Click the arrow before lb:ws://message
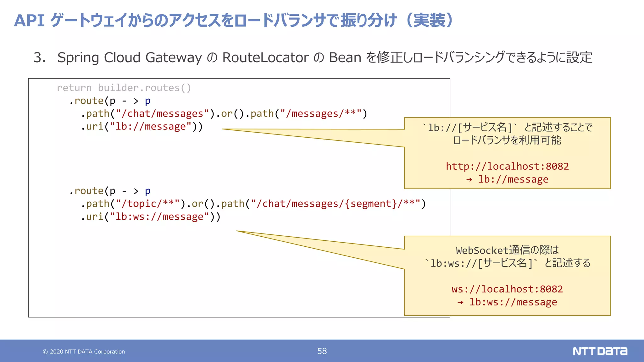Viewport: 644px width, 362px height. tap(460, 303)
